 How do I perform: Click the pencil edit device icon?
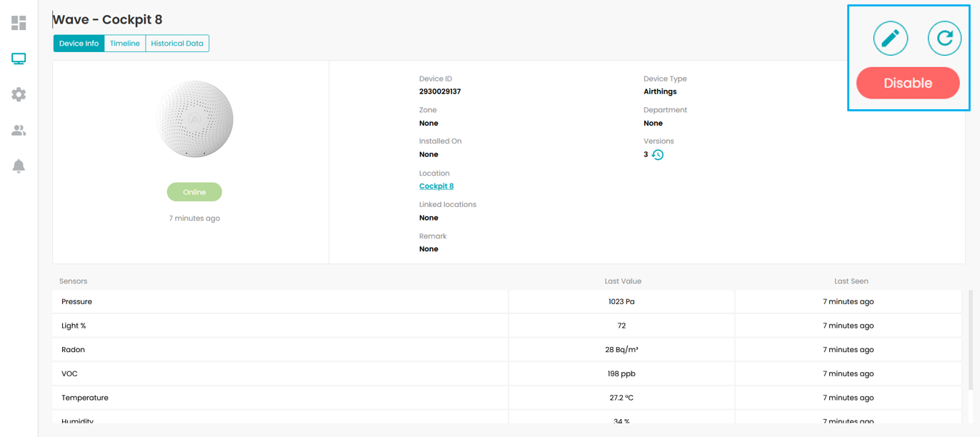click(891, 38)
